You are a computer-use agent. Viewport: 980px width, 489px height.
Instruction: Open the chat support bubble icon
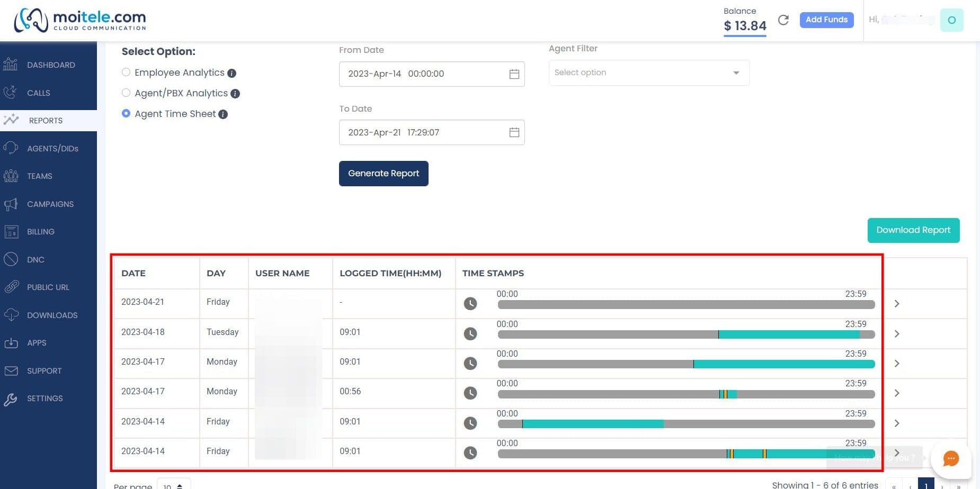tap(951, 458)
